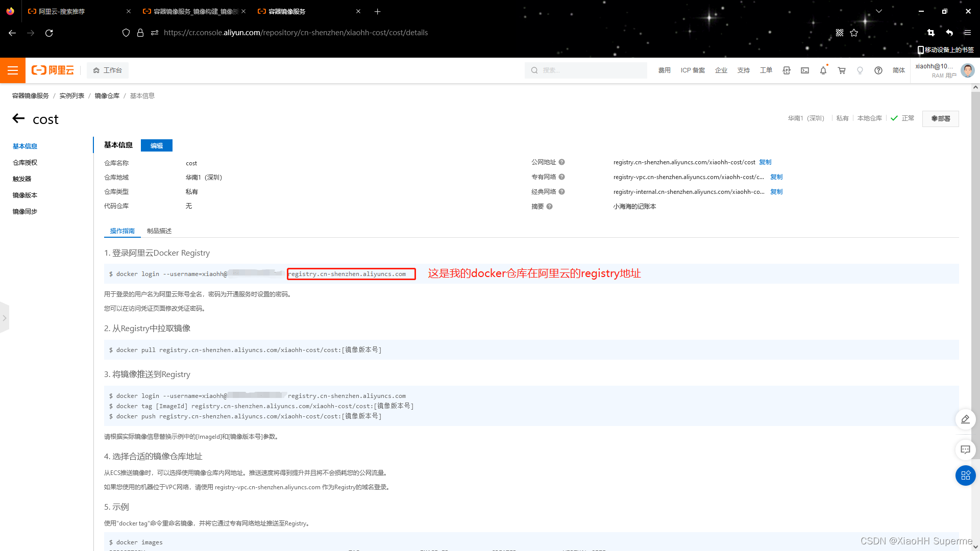Viewport: 980px width, 551px height.
Task: Open a new browser tab
Action: pyautogui.click(x=378, y=11)
